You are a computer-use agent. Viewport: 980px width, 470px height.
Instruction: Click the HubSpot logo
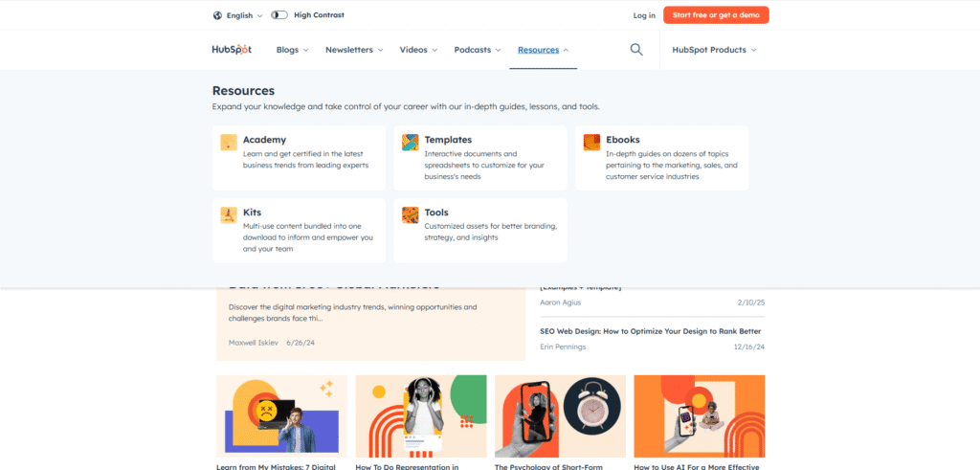pyautogui.click(x=232, y=50)
